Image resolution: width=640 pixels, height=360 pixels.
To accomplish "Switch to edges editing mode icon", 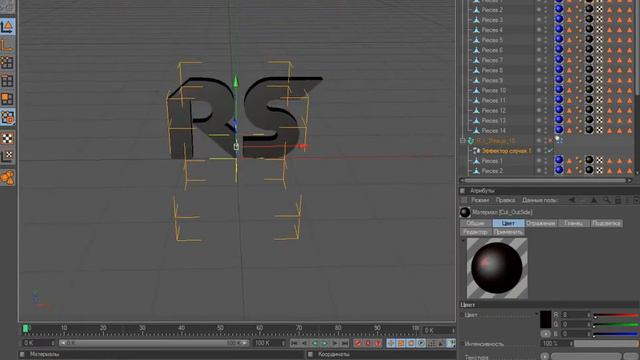I will click(x=7, y=81).
